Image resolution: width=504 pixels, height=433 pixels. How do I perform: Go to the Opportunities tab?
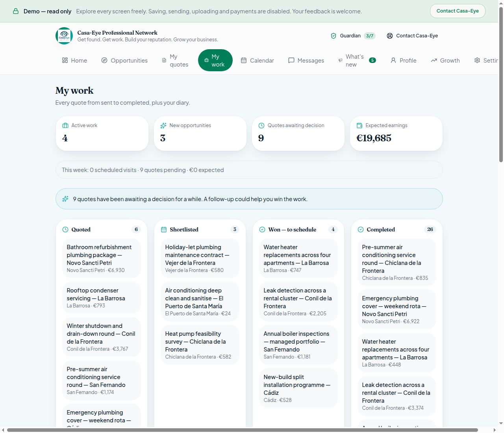[124, 60]
